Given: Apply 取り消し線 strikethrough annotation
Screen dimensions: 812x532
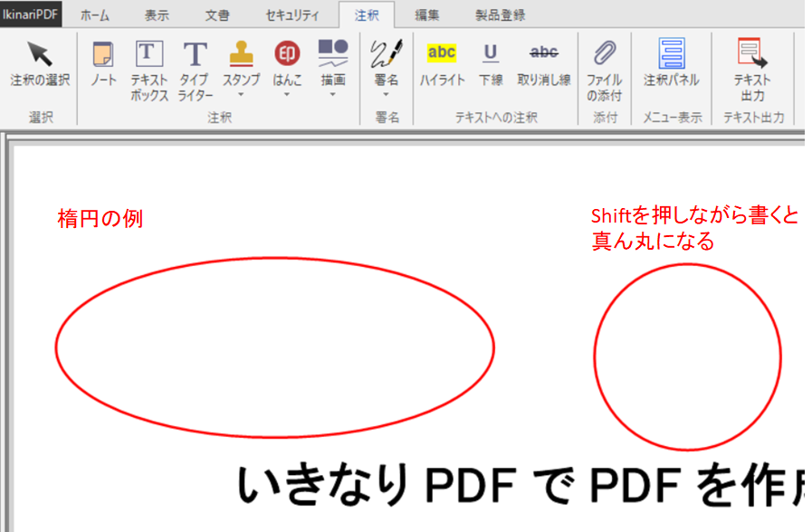Looking at the screenshot, I should (x=544, y=63).
